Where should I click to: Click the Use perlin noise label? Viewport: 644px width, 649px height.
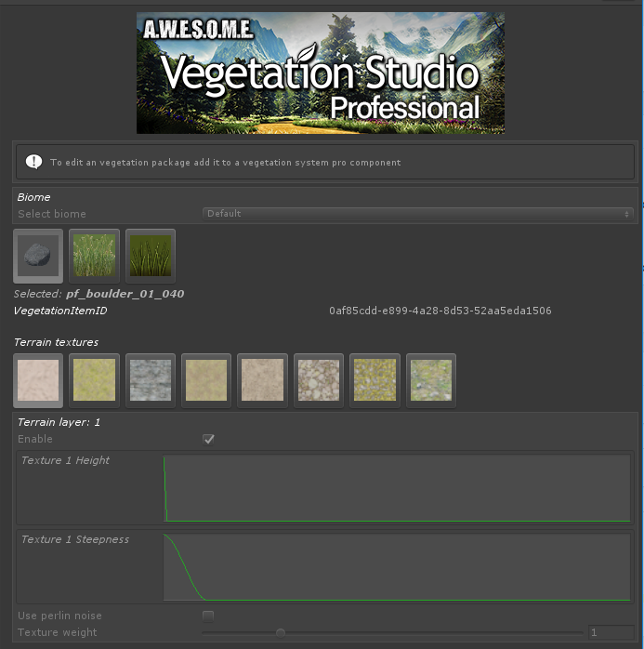click(59, 616)
